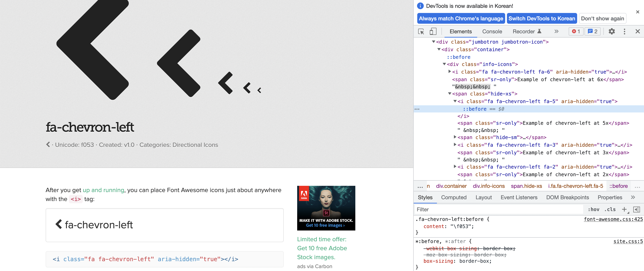
Task: Toggle the device toolbar icon
Action: pyautogui.click(x=433, y=32)
